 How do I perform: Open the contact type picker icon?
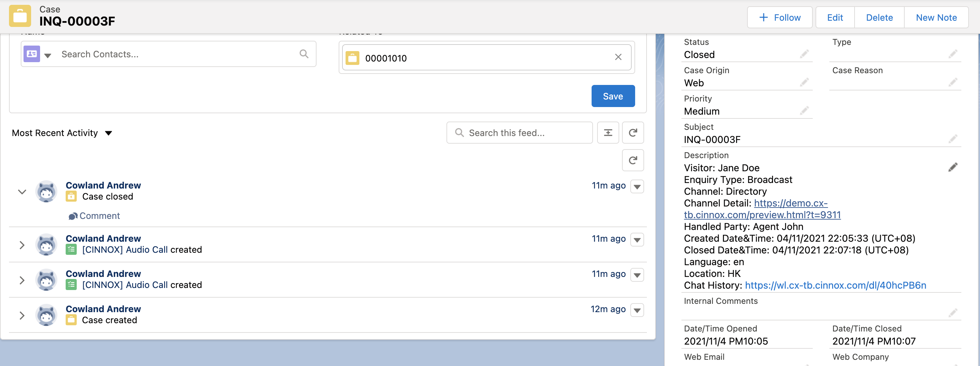pyautogui.click(x=32, y=54)
